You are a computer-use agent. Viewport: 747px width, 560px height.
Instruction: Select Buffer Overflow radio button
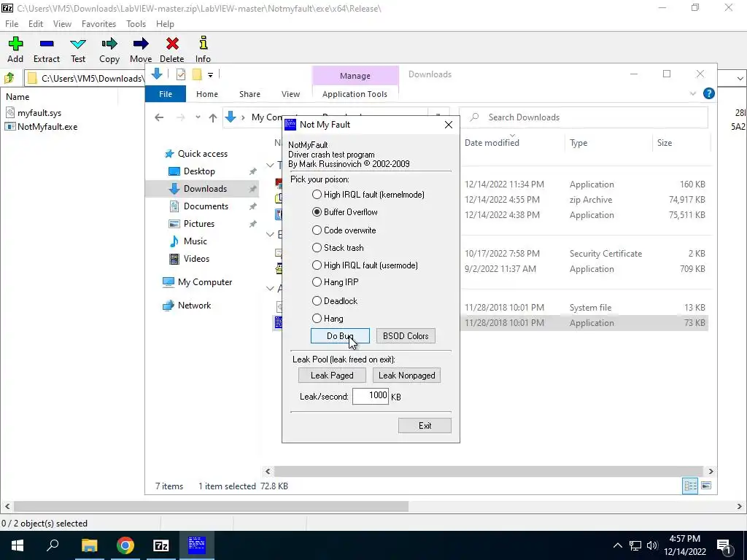point(317,212)
